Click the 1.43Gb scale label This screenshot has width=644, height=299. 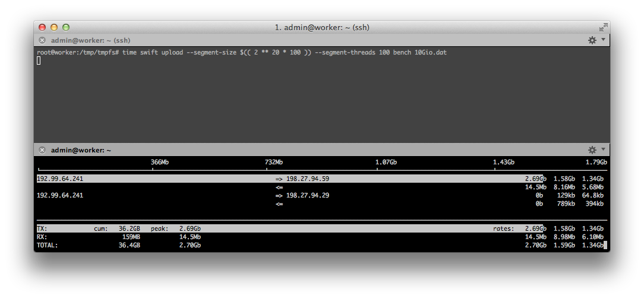(504, 162)
